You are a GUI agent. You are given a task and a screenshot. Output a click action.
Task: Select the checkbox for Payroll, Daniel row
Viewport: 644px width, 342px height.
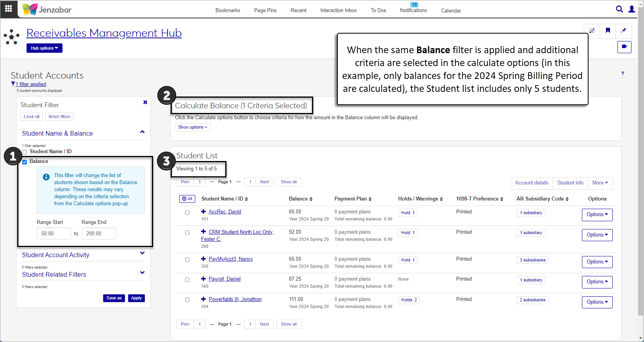point(187,280)
